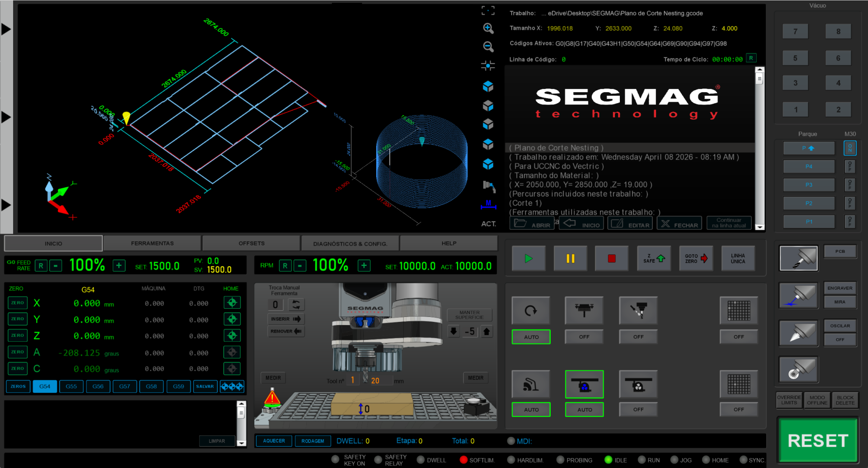Select the G55 work offset
Viewport: 868px width, 468px height.
71,387
